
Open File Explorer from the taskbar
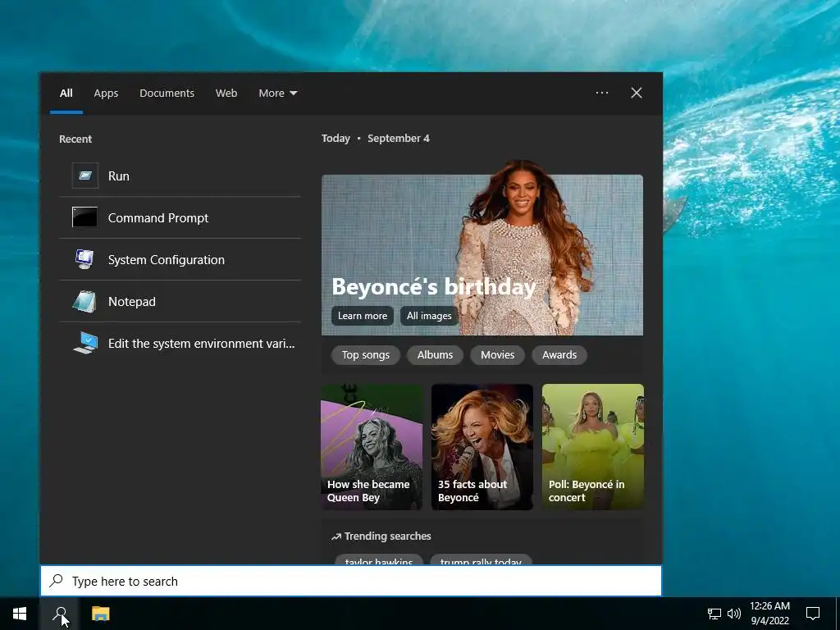100,614
